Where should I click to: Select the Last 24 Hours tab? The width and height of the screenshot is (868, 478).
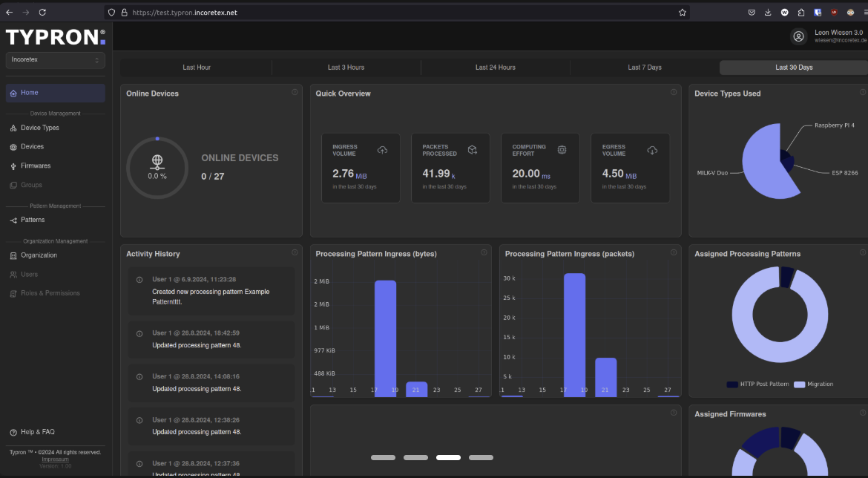(x=496, y=68)
